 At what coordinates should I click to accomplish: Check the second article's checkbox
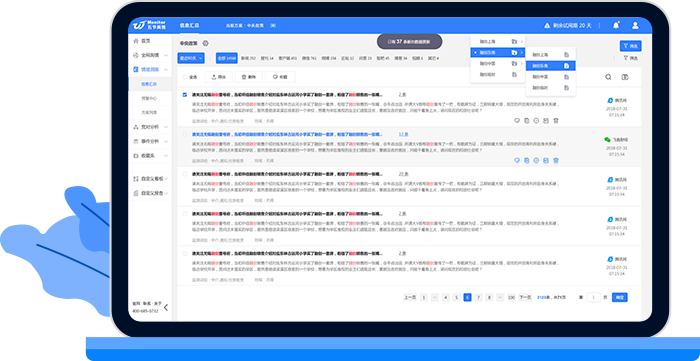point(185,134)
